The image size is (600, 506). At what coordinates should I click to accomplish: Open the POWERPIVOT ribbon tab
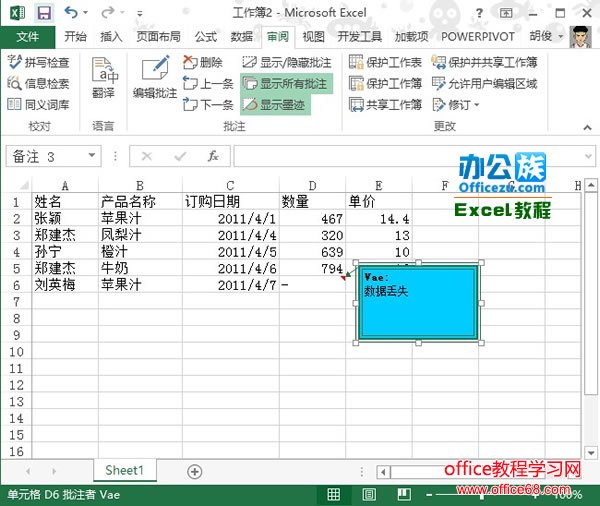(478, 37)
